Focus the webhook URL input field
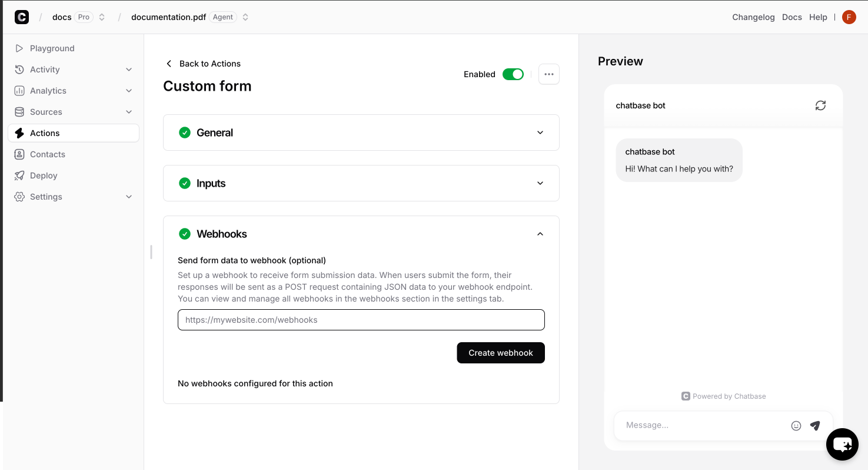Image resolution: width=868 pixels, height=470 pixels. click(361, 320)
